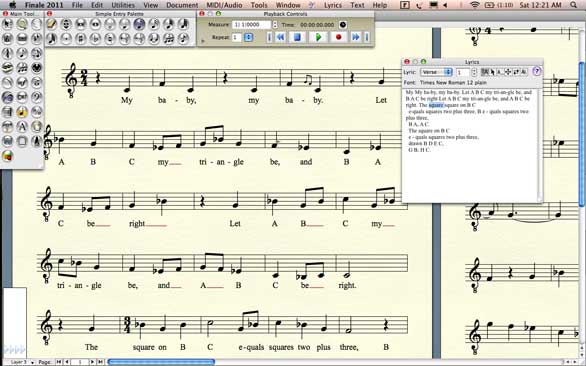Click the line 'drawn B D E C,' in Lyrics
Image resolution: width=586 pixels, height=366 pixels.
426,144
